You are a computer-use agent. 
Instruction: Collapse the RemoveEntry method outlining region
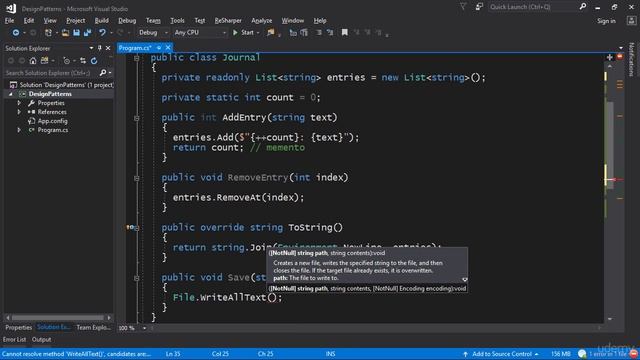[x=137, y=178]
